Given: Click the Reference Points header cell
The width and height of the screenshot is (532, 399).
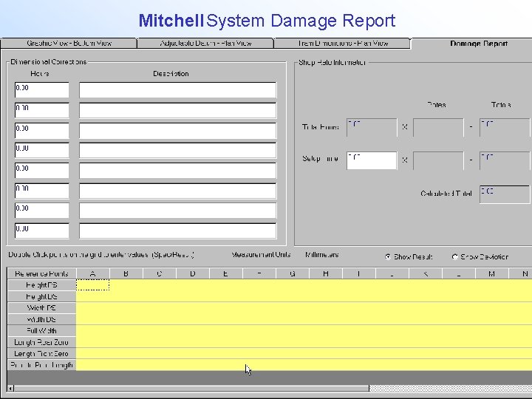Looking at the screenshot, I should (x=41, y=273).
